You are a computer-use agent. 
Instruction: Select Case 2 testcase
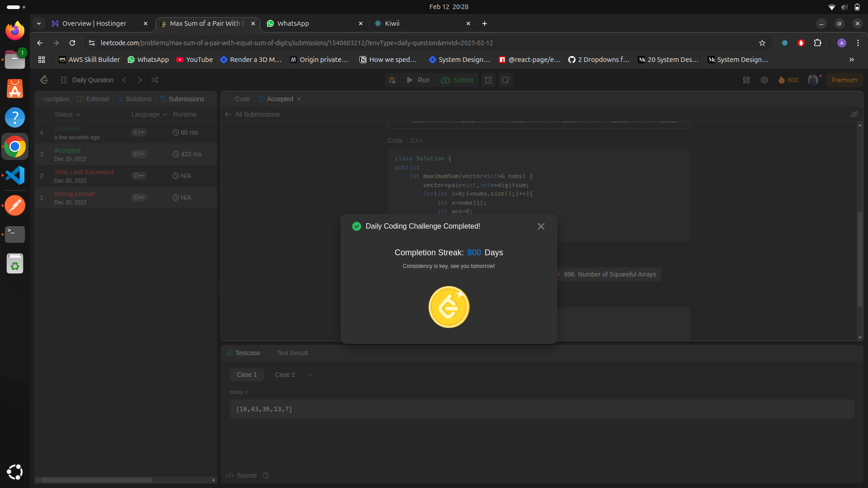tap(285, 375)
